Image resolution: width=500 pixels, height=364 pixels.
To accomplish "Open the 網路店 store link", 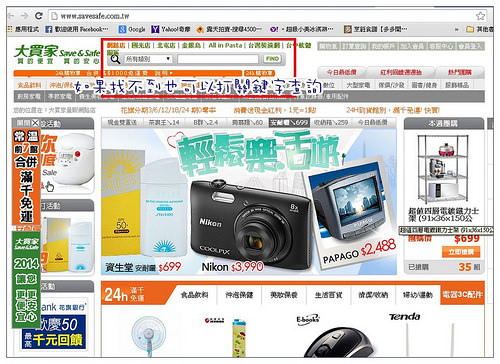I will (x=116, y=45).
